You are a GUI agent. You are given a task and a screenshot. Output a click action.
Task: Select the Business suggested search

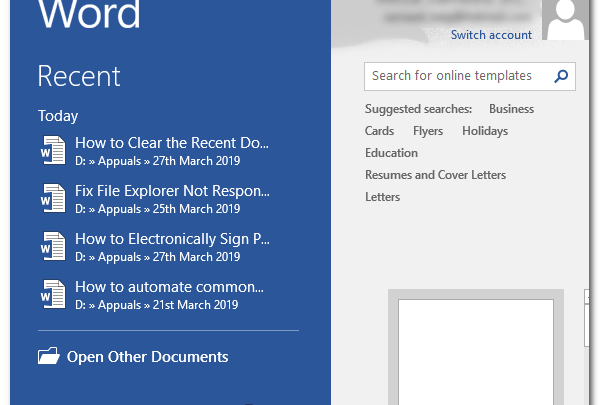pyautogui.click(x=511, y=109)
